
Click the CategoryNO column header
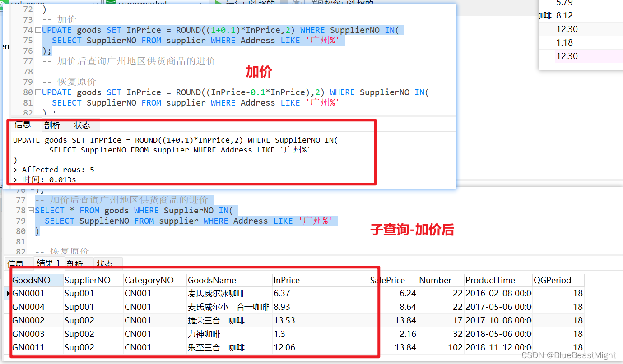pos(155,280)
